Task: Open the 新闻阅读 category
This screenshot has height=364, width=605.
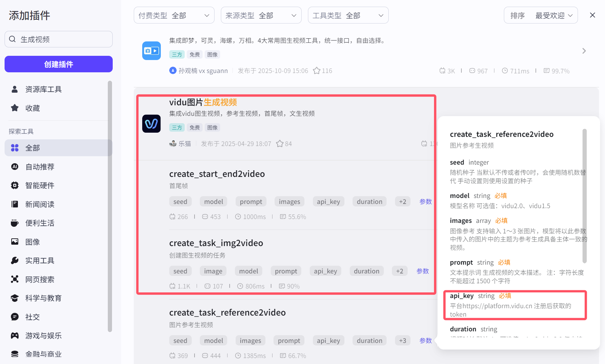Action: 39,204
